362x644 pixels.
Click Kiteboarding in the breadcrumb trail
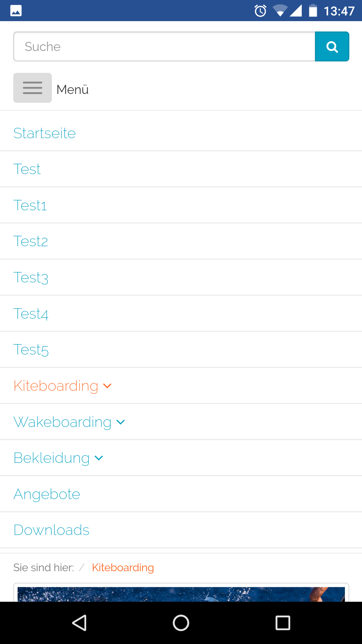click(x=123, y=568)
